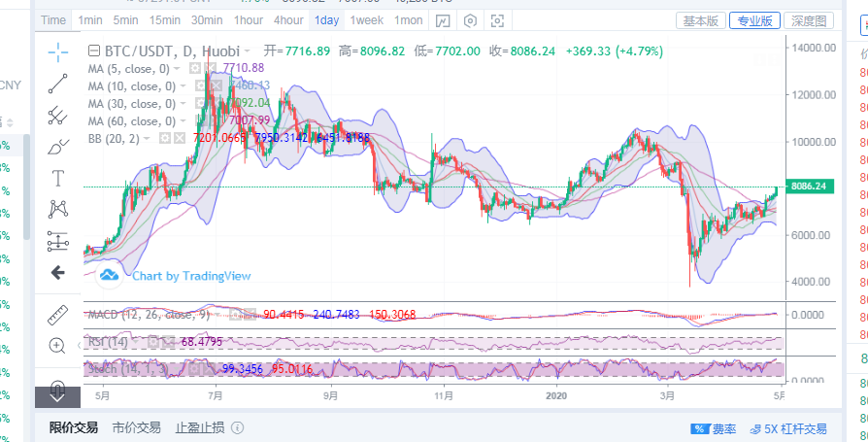The height and width of the screenshot is (442, 868).
Task: Open settings gear for MA (10, close, 0)
Action: tap(200, 85)
